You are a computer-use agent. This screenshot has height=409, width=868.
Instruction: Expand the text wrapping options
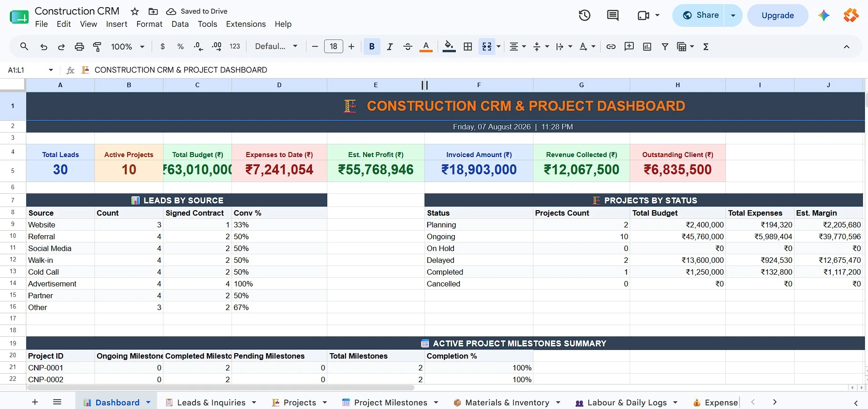pyautogui.click(x=570, y=46)
